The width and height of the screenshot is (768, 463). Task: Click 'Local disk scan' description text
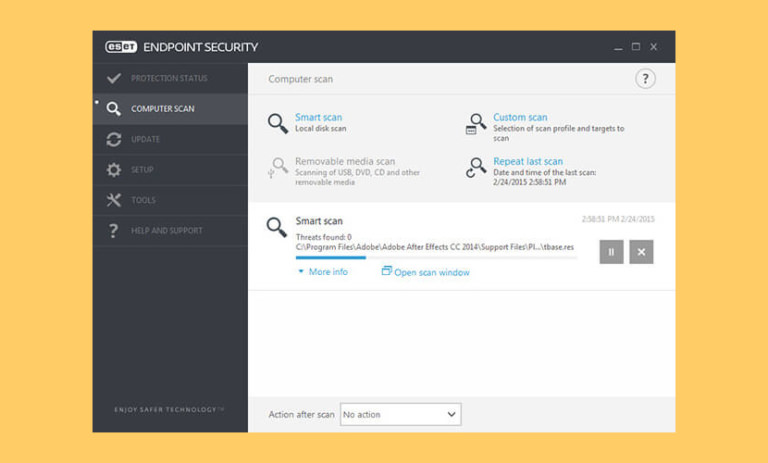point(320,128)
